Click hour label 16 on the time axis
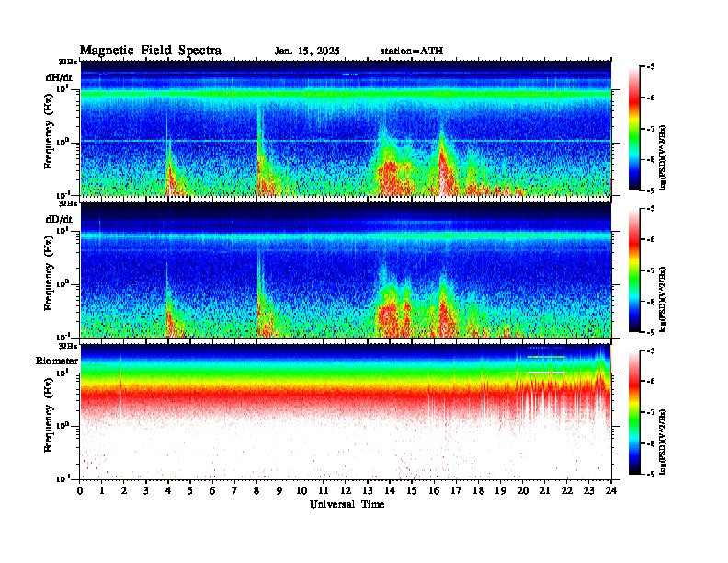The height and width of the screenshot is (563, 728). (434, 490)
